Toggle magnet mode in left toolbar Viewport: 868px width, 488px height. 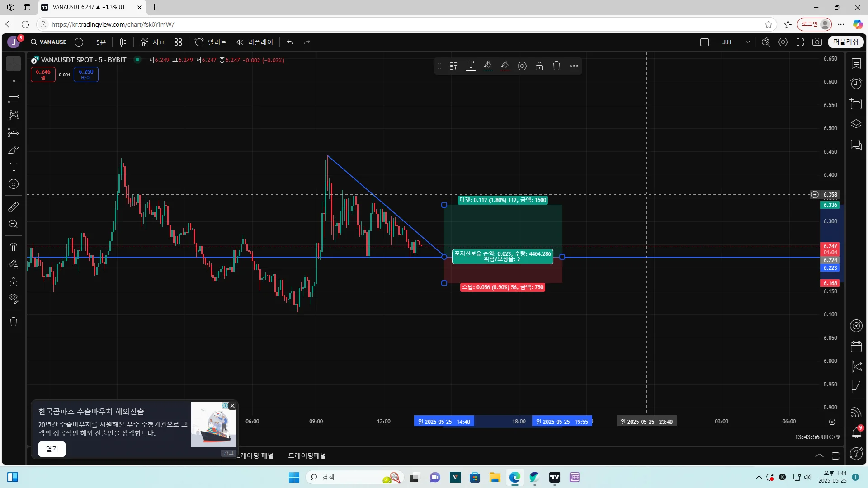(14, 247)
